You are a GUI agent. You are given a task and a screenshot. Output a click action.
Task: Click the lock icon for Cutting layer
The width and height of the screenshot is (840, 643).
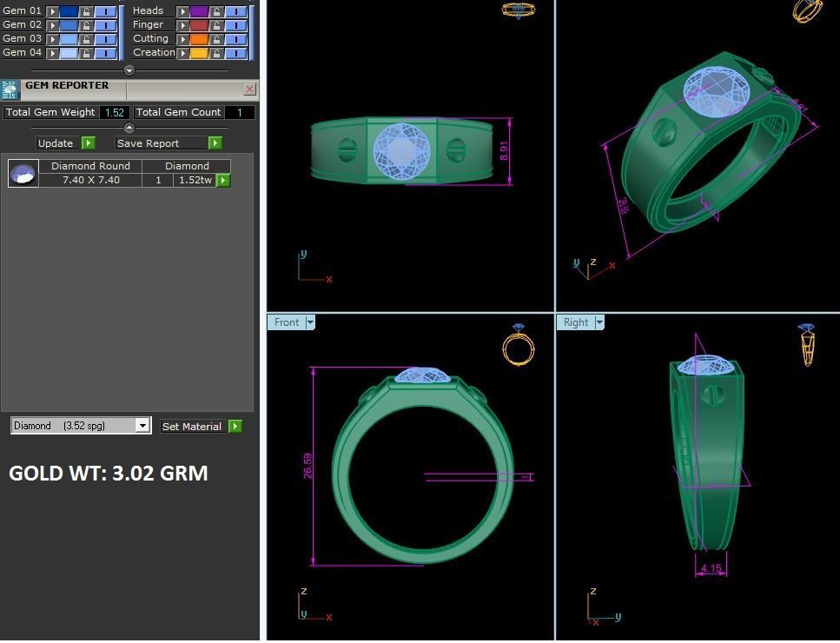pos(216,39)
